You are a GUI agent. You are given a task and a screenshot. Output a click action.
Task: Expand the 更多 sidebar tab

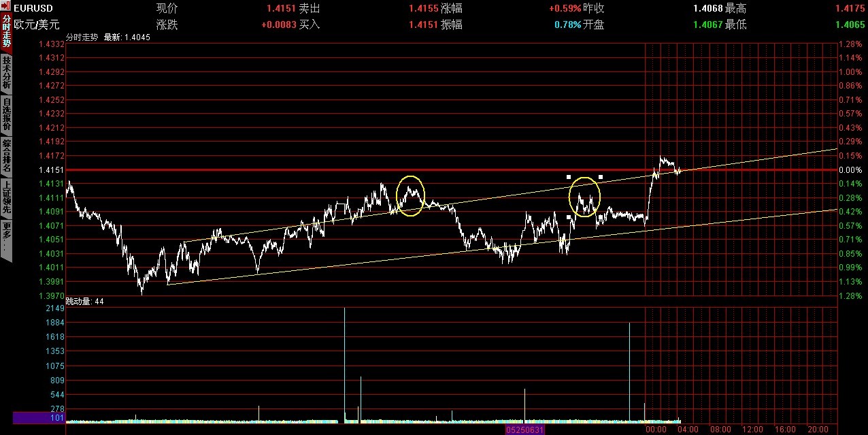(6, 238)
